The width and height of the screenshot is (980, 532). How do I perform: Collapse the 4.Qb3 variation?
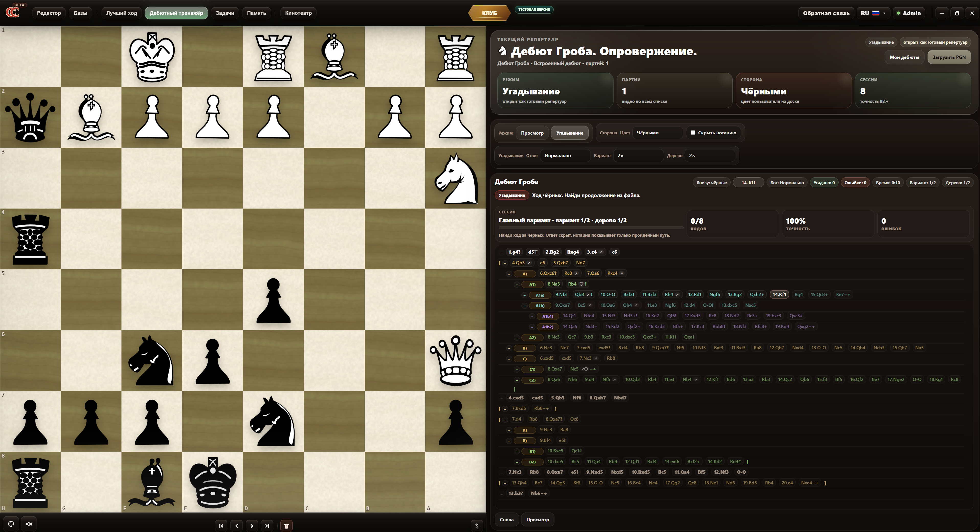(505, 263)
